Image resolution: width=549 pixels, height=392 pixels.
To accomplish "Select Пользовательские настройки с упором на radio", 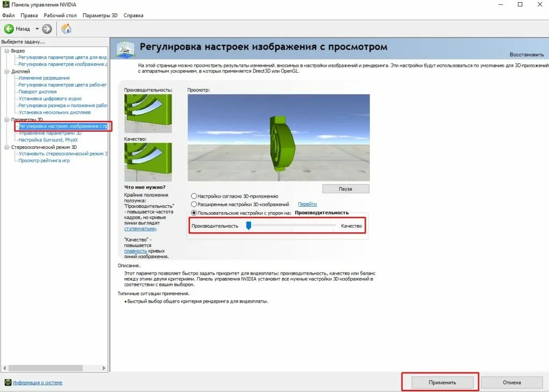I will pos(194,213).
